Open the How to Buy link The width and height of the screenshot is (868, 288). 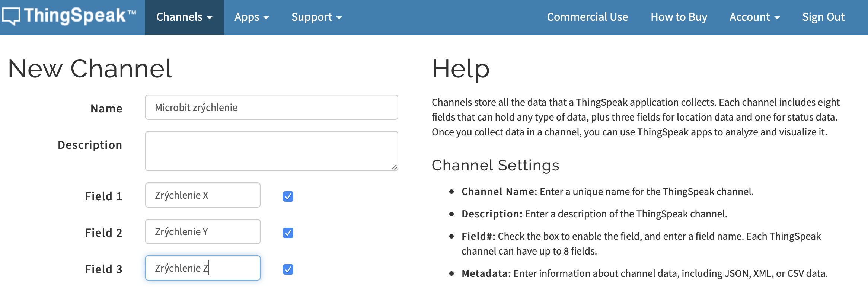pos(679,17)
